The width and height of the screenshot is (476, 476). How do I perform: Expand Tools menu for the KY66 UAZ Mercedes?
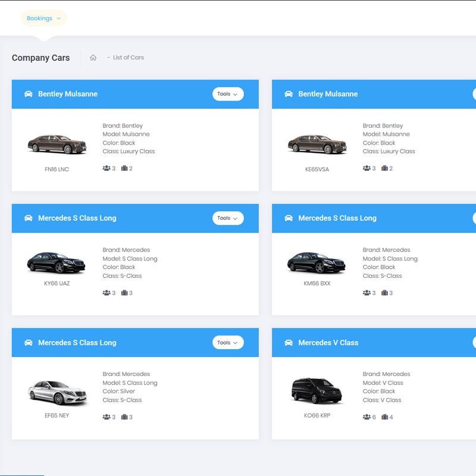(228, 218)
